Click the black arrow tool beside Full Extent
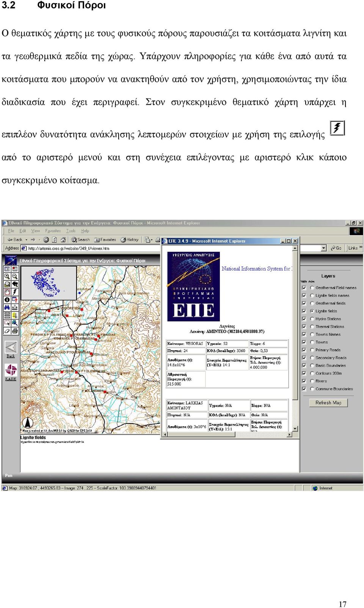This screenshot has width=364, height=608. [15, 284]
